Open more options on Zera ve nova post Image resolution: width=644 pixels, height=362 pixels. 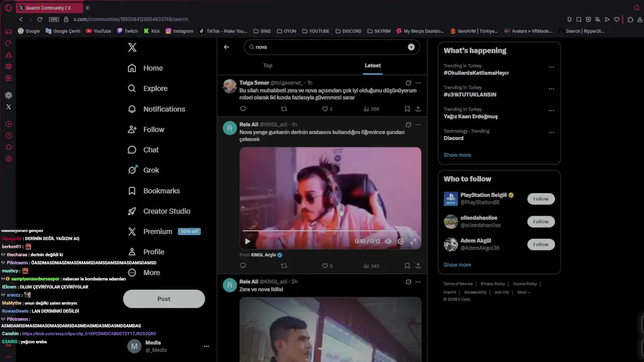click(418, 282)
